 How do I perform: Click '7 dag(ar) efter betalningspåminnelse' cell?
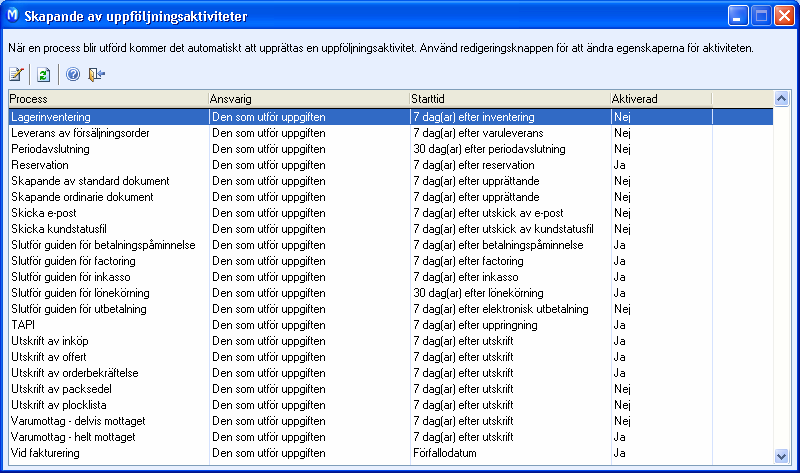coord(498,245)
